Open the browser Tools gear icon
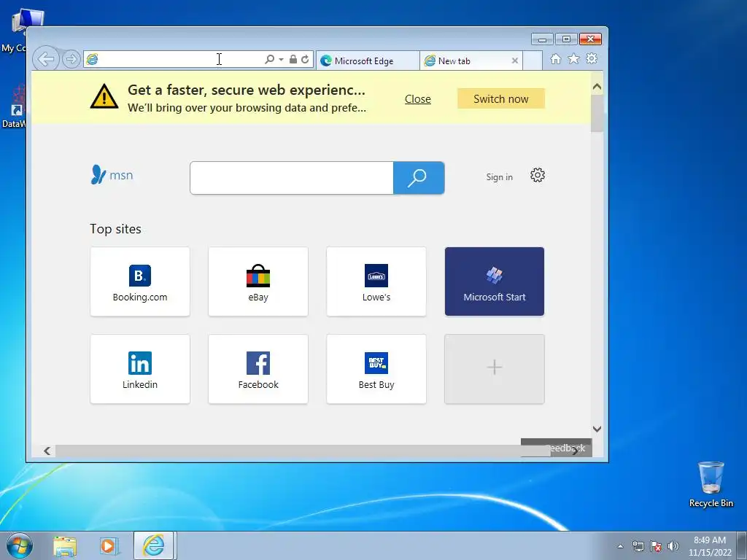This screenshot has height=560, width=747. pos(592,58)
